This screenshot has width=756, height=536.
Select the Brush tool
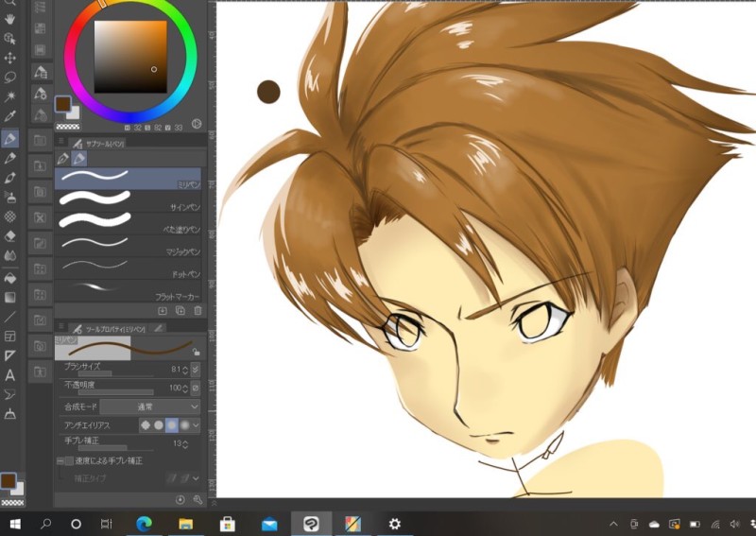tap(9, 178)
